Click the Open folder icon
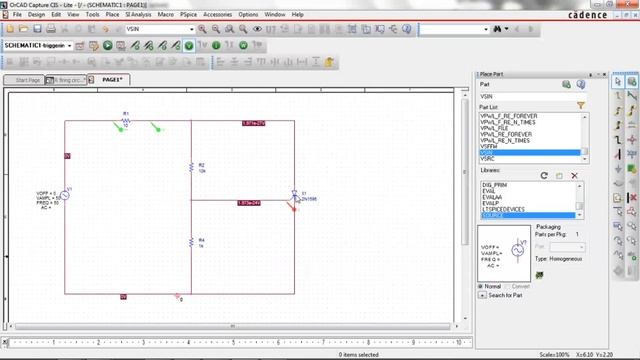Image resolution: width=640 pixels, height=360 pixels. (x=23, y=29)
